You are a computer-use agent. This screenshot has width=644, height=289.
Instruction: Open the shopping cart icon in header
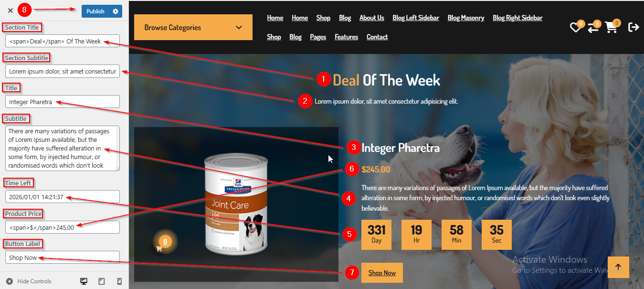click(611, 28)
